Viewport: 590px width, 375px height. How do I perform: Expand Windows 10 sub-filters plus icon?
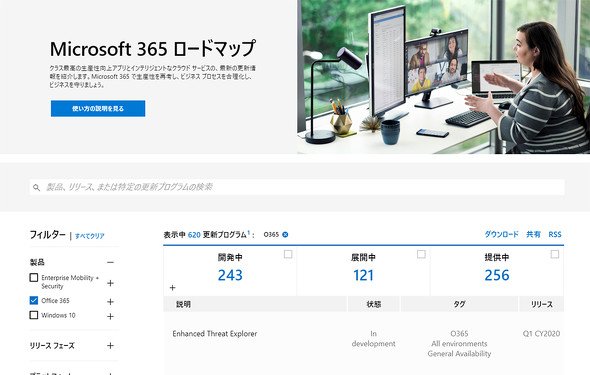(x=110, y=317)
